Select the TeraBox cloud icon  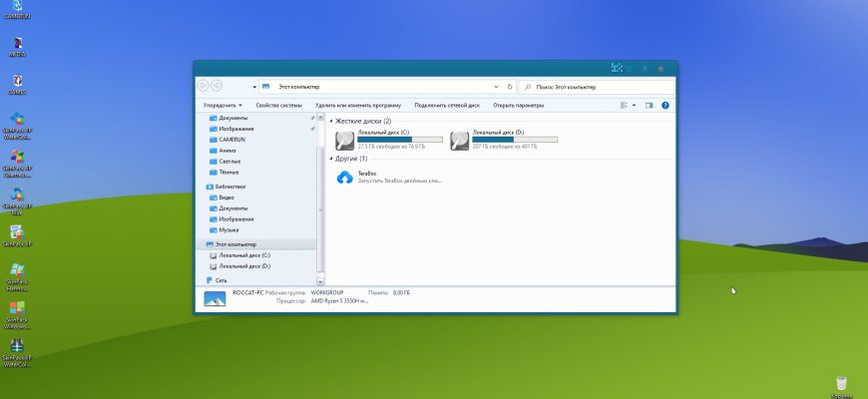tap(345, 178)
